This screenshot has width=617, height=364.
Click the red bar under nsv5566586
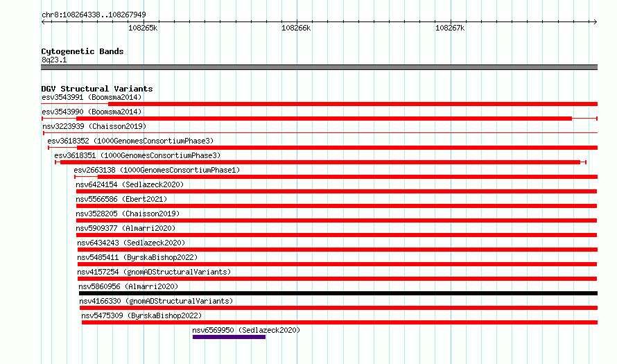pos(336,206)
